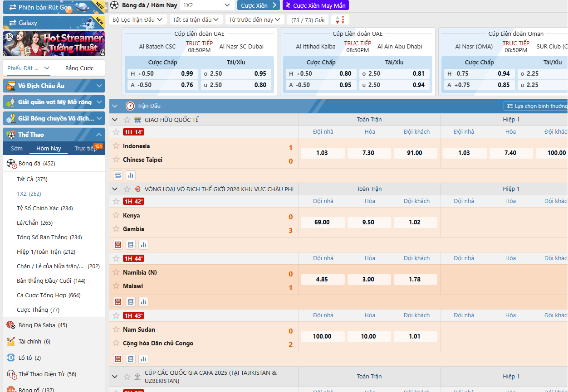The width and height of the screenshot is (568, 392).
Task: Click the Cược Xiên May Mắn button
Action: (315, 5)
